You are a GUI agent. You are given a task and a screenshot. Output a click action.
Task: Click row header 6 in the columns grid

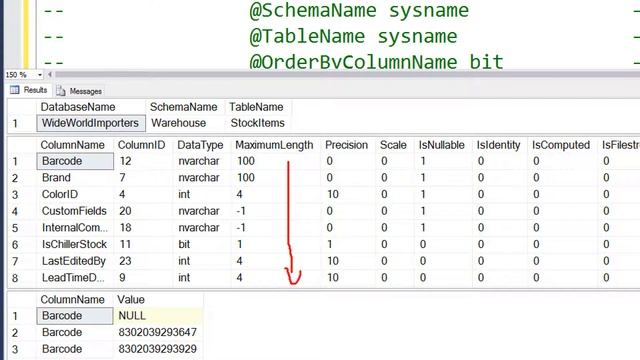coord(15,245)
